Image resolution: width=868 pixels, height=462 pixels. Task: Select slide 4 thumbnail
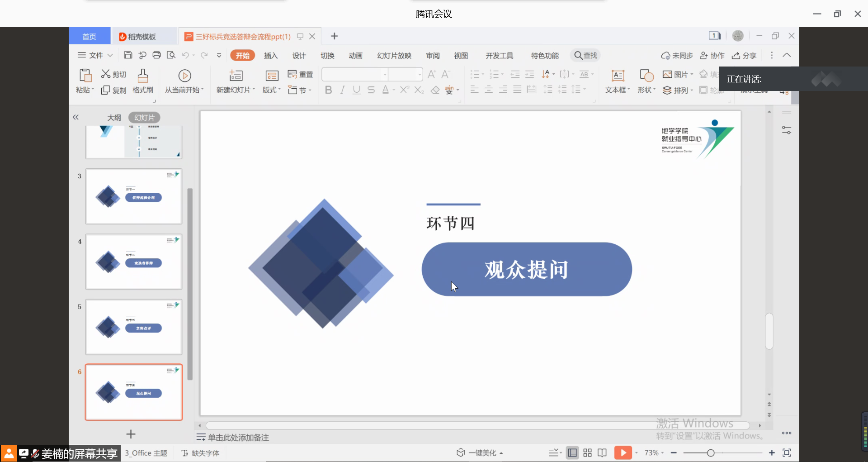[134, 262]
